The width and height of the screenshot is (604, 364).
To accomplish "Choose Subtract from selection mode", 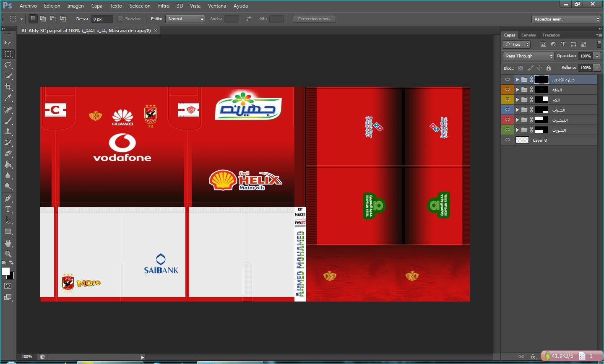I will tap(53, 18).
